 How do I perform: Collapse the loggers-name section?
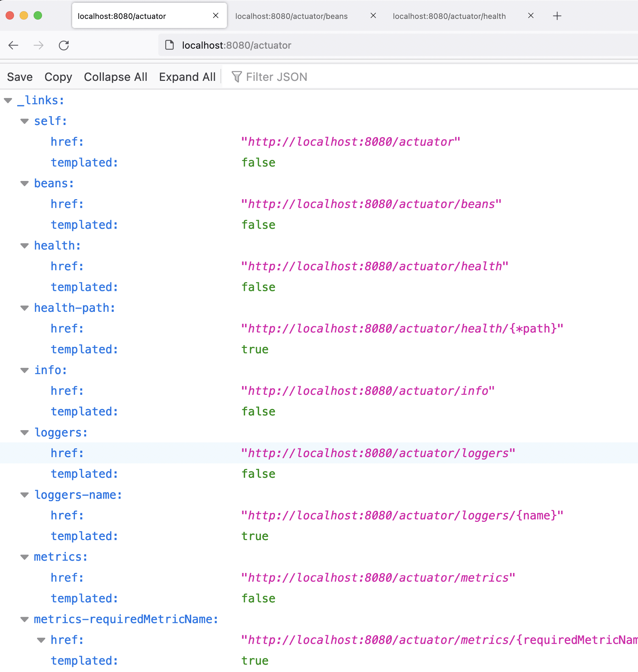(x=24, y=495)
